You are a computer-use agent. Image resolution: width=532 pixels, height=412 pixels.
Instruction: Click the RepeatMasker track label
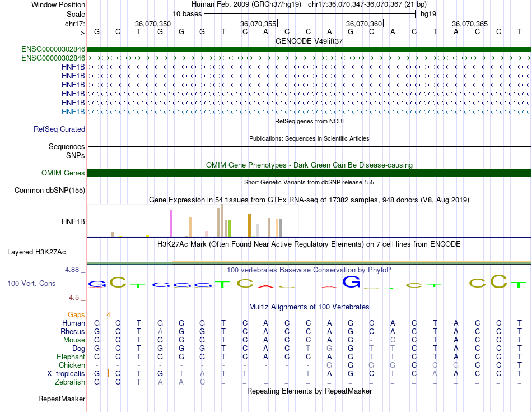[x=62, y=399]
